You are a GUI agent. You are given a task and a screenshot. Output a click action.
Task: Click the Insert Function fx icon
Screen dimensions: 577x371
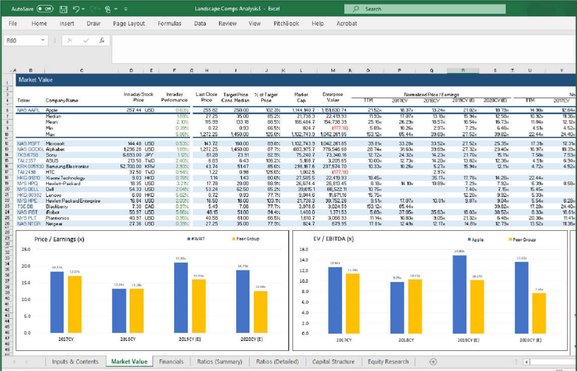coord(102,40)
